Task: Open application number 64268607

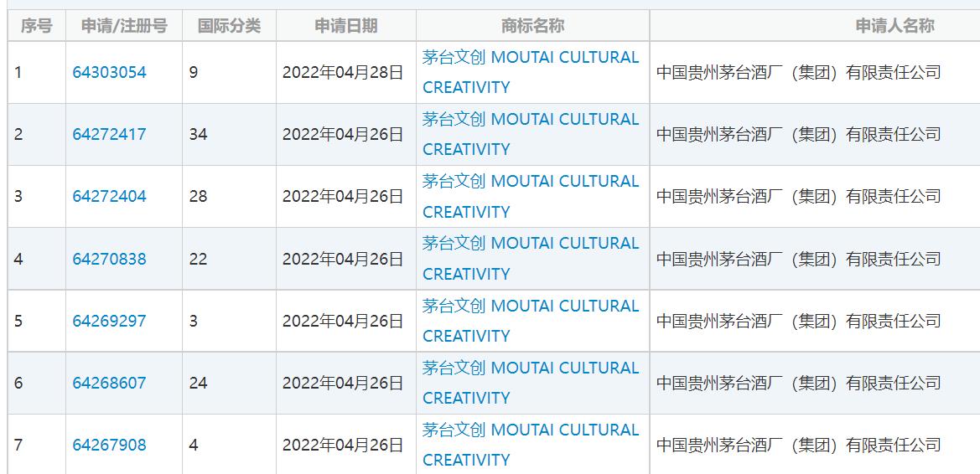Action: coord(109,383)
